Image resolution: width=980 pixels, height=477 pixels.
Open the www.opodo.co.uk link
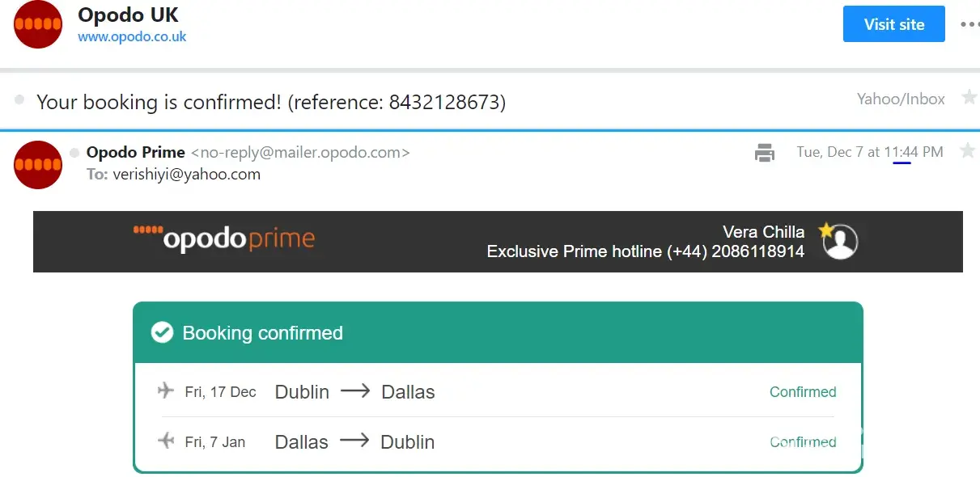point(132,37)
